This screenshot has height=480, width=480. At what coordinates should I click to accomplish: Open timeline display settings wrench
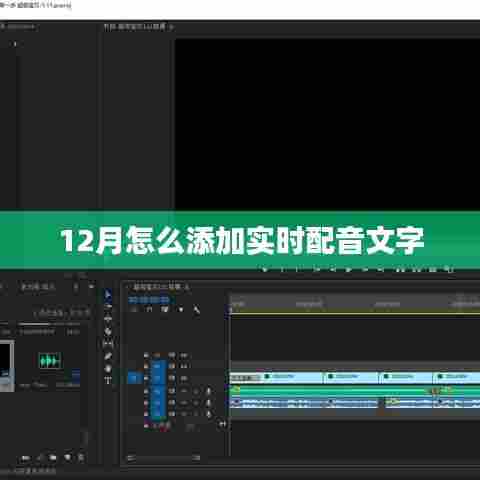pos(196,310)
